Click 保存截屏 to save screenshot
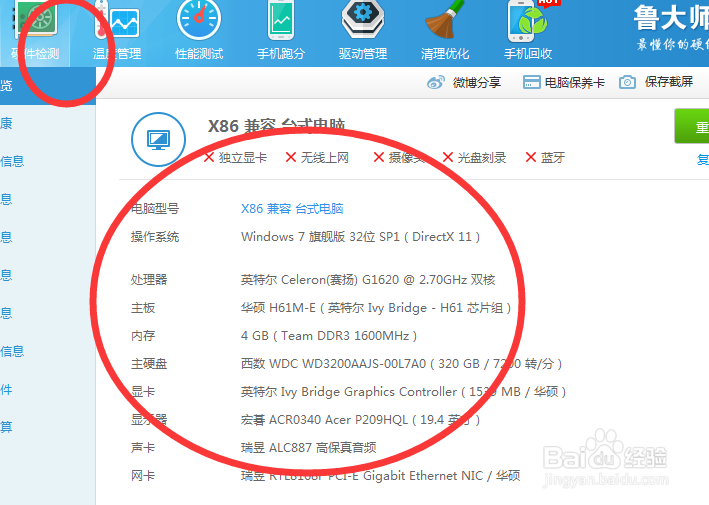The height and width of the screenshot is (505, 709). pyautogui.click(x=669, y=82)
